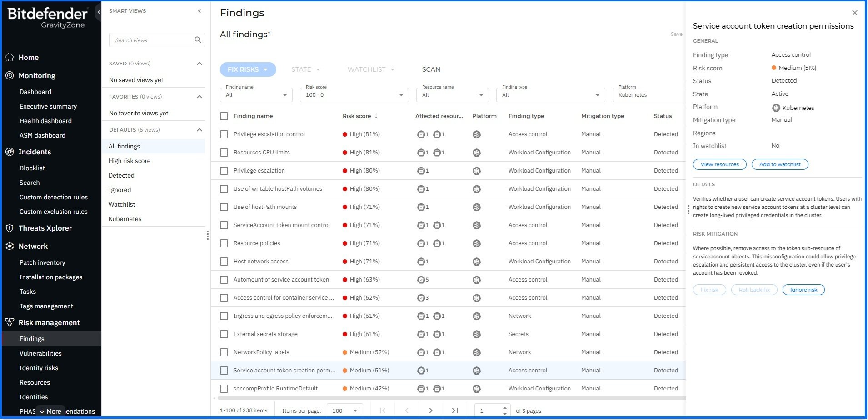This screenshot has width=868, height=420.
Task: Open the High risk score view
Action: [130, 161]
